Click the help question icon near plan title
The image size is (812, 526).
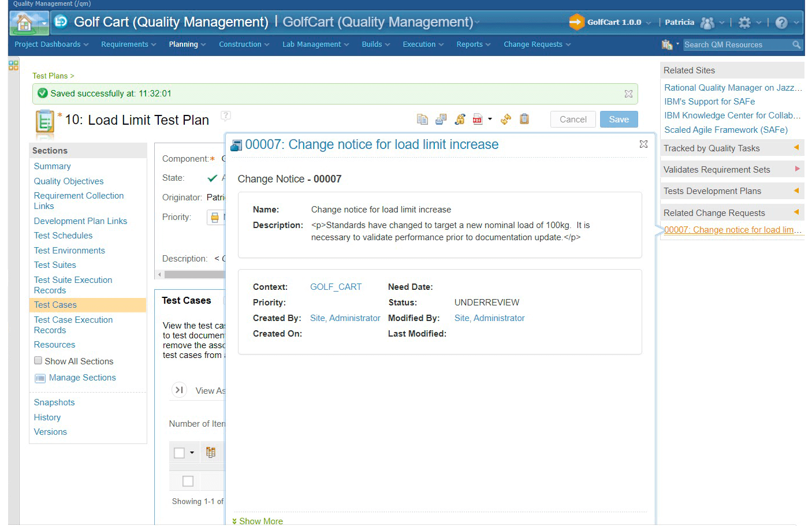click(226, 115)
